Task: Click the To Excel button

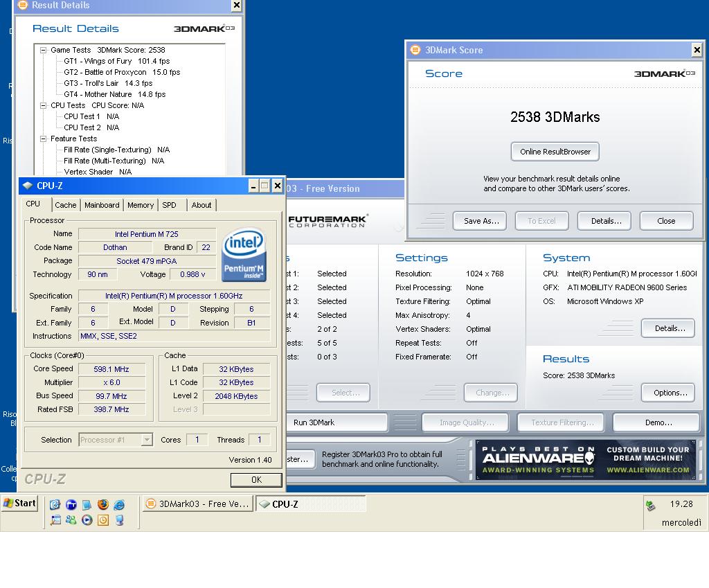Action: click(541, 221)
